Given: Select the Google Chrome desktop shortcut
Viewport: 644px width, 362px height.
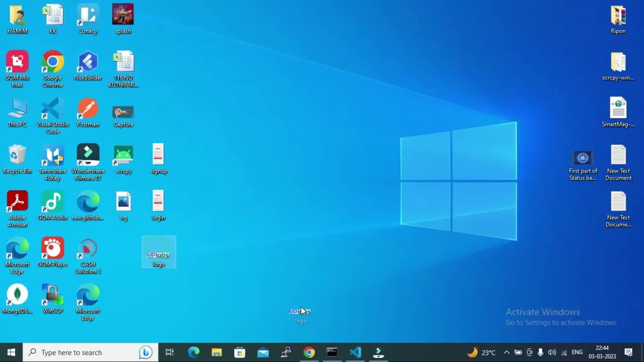Looking at the screenshot, I should 53,69.
